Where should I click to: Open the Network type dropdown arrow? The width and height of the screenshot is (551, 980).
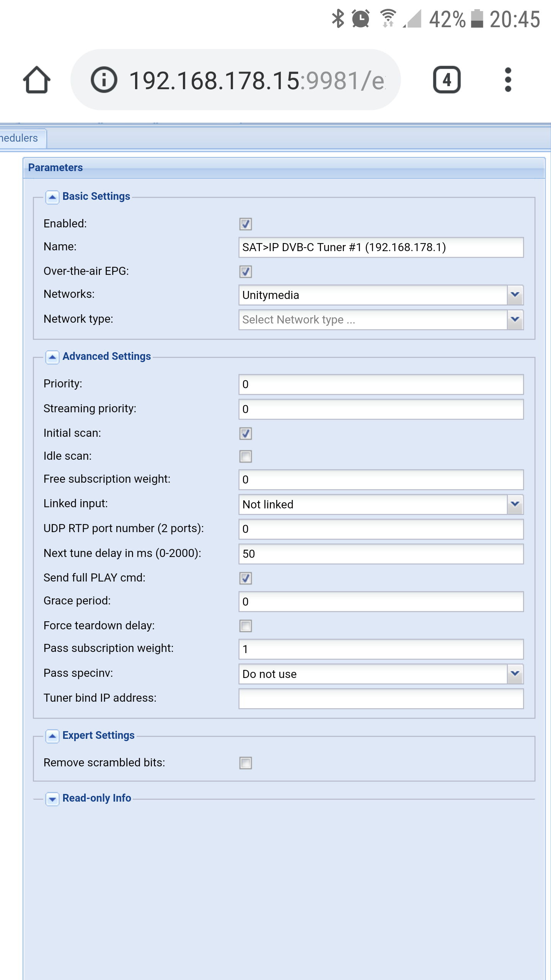tap(515, 320)
